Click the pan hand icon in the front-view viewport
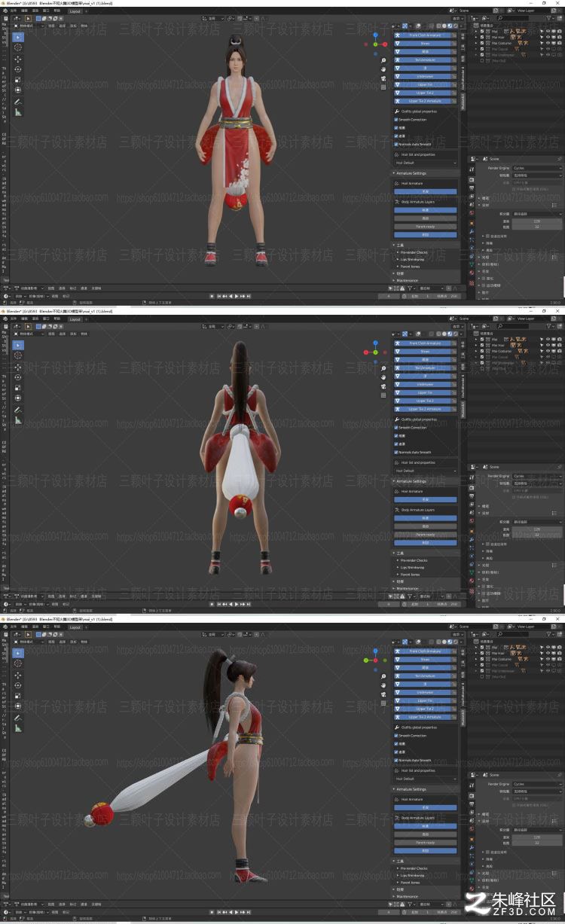Screen dimensions: 565x924 [x=383, y=68]
